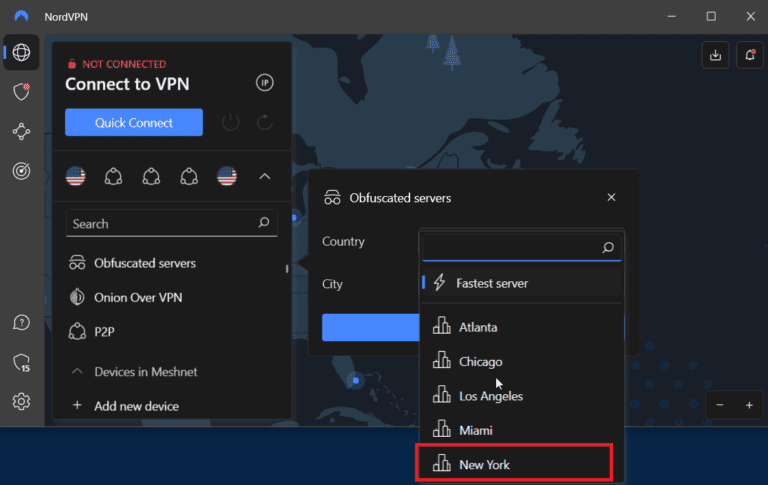
Task: Click Add new device
Action: pyautogui.click(x=136, y=406)
